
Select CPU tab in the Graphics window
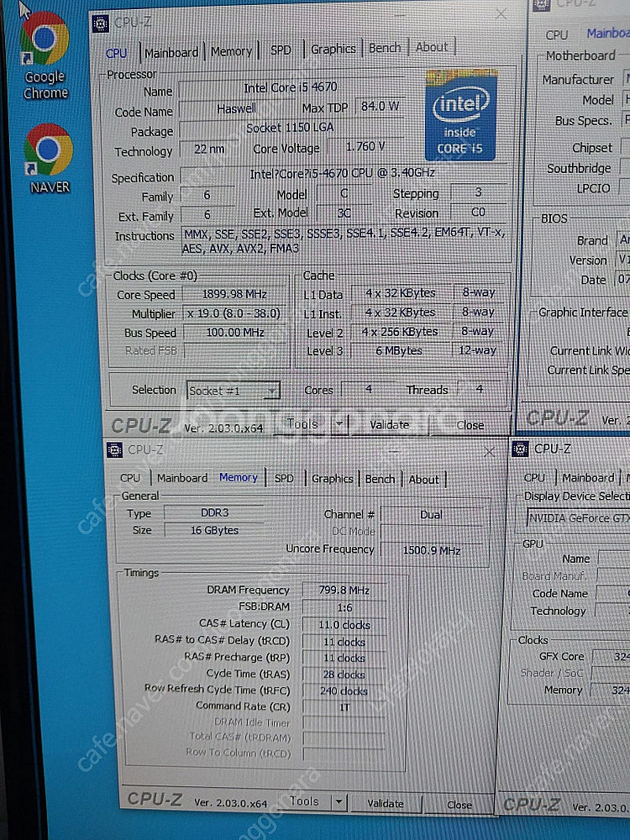click(x=534, y=477)
